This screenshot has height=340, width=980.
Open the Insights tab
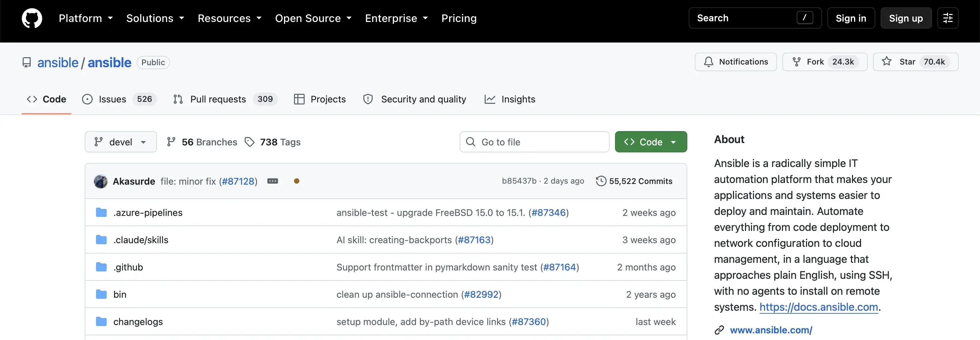tap(510, 99)
